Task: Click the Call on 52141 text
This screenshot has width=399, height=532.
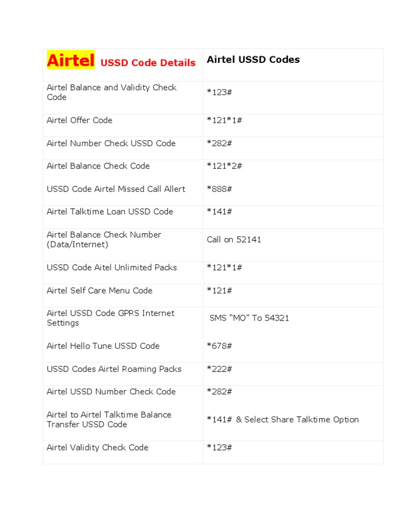Action: (x=234, y=240)
